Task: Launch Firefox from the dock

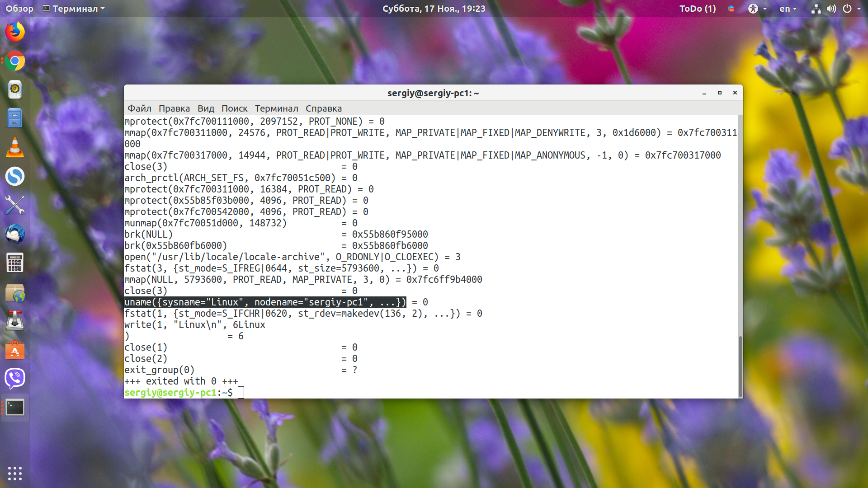Action: (x=15, y=32)
